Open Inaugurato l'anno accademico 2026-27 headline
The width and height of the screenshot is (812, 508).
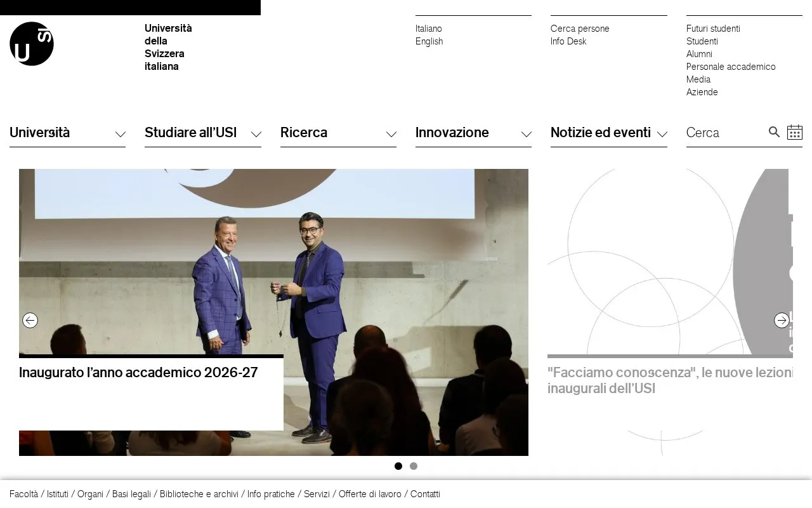tap(138, 373)
